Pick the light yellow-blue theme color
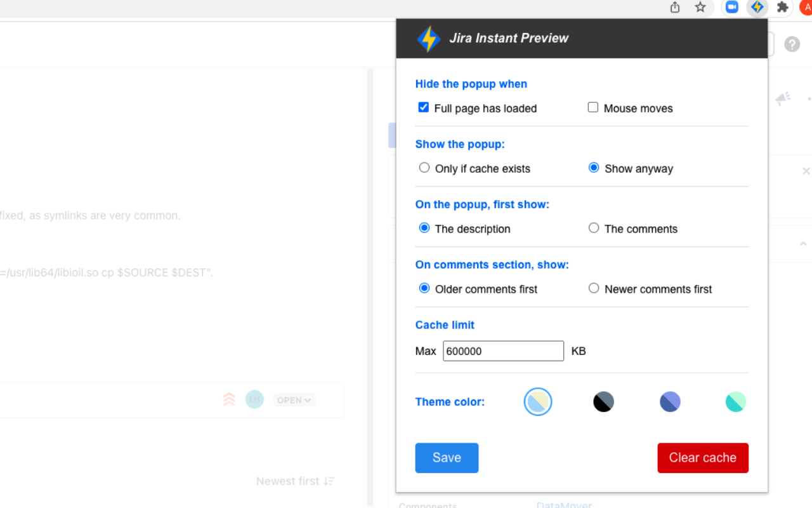This screenshot has height=508, width=812. tap(538, 402)
